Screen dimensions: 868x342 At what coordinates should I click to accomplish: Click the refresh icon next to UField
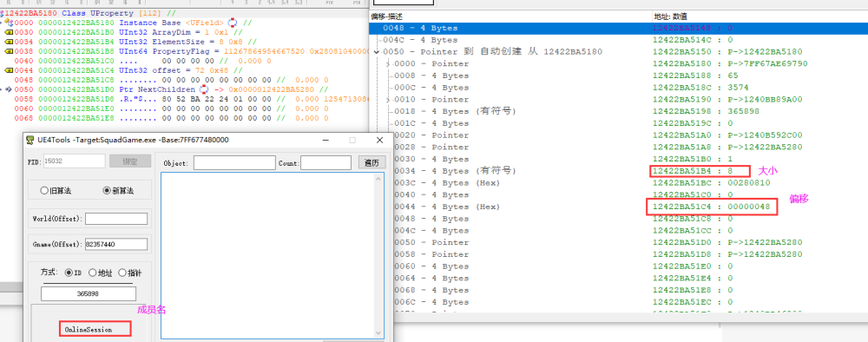coord(233,23)
